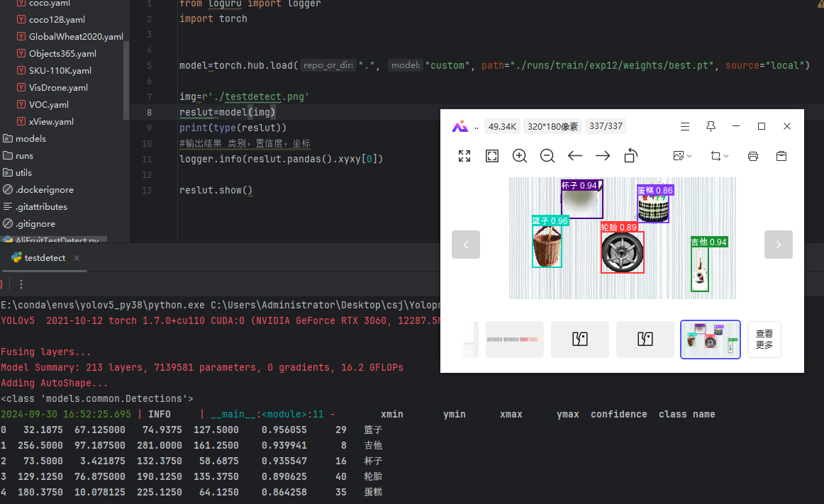Image resolution: width=824 pixels, height=504 pixels.
Task: Go to previous image with left arrow icon
Action: point(575,156)
